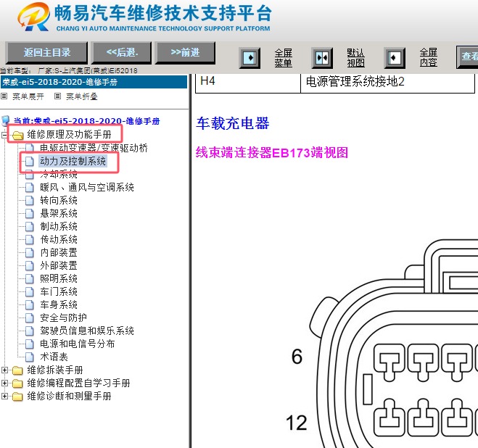Click the page icon beside 外部装置
This screenshot has width=478, height=448.
tap(29, 266)
